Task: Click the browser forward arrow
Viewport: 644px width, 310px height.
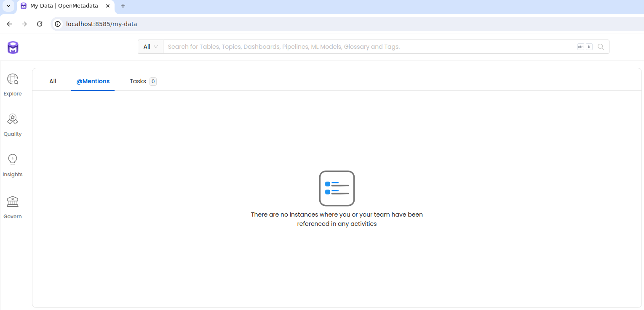Action: (x=24, y=24)
